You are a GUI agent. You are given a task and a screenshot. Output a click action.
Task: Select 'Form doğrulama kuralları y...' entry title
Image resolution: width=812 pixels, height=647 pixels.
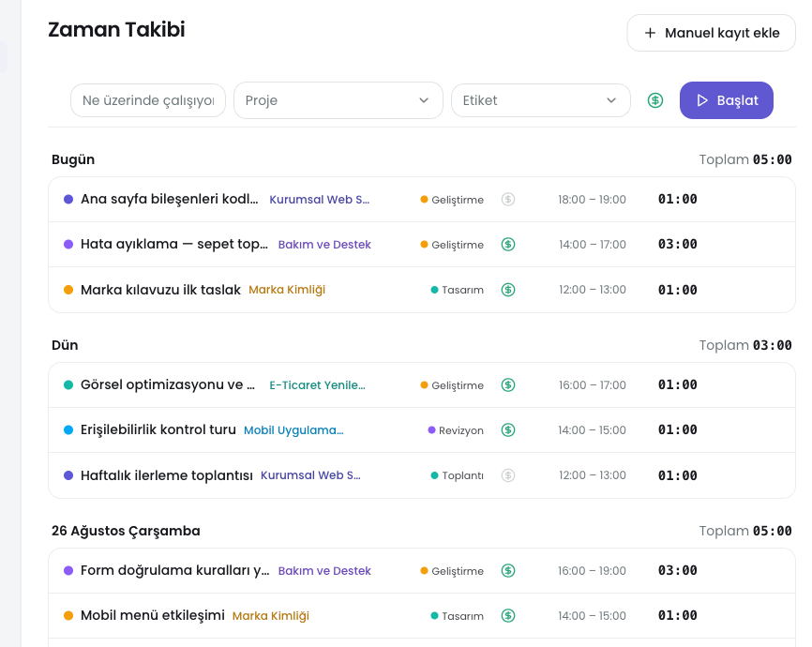(175, 570)
